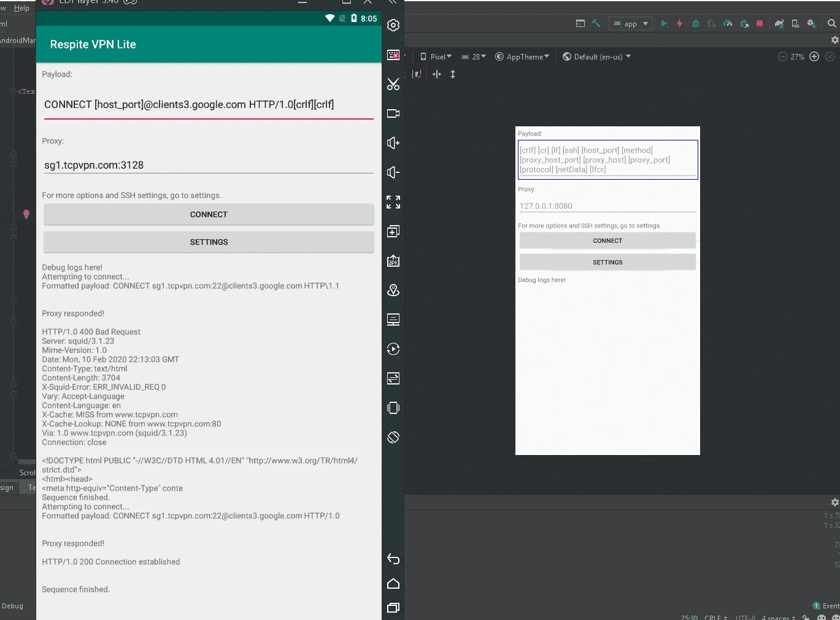Click the CONNECT button in emulator

click(209, 215)
